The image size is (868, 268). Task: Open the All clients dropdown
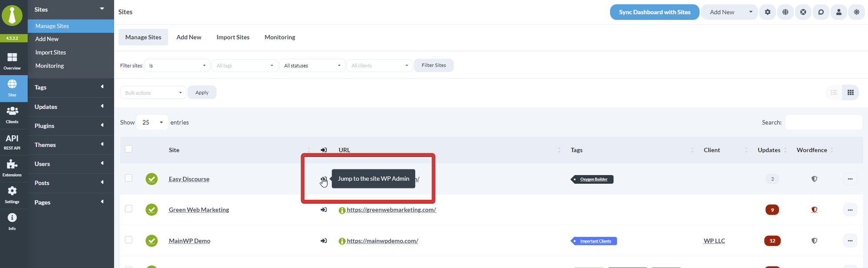tap(380, 66)
